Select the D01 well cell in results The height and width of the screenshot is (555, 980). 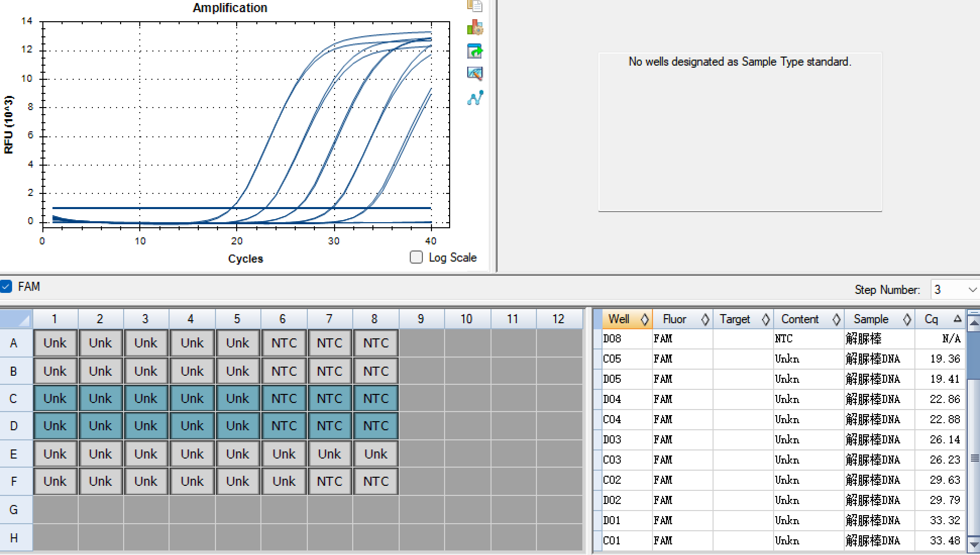[627, 521]
